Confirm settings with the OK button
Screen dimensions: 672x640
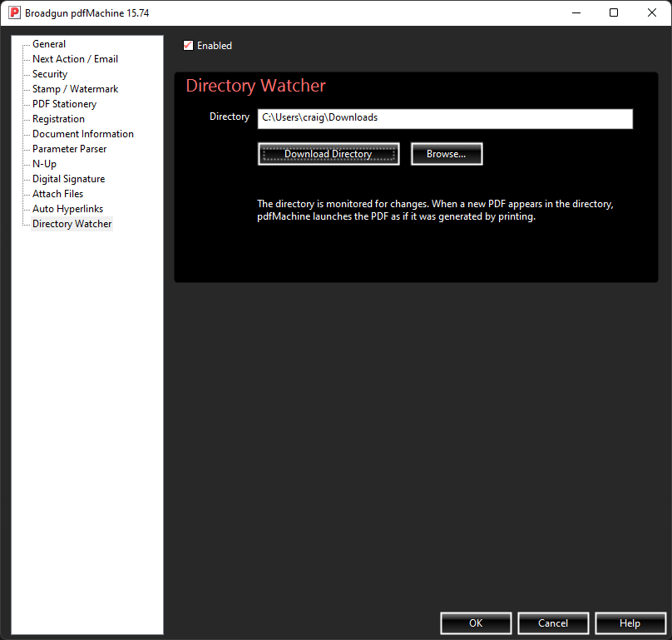tap(476, 623)
